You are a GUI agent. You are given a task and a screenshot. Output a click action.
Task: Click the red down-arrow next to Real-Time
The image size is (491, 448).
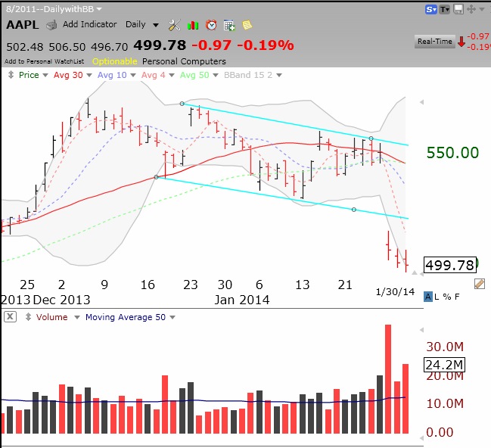point(461,42)
